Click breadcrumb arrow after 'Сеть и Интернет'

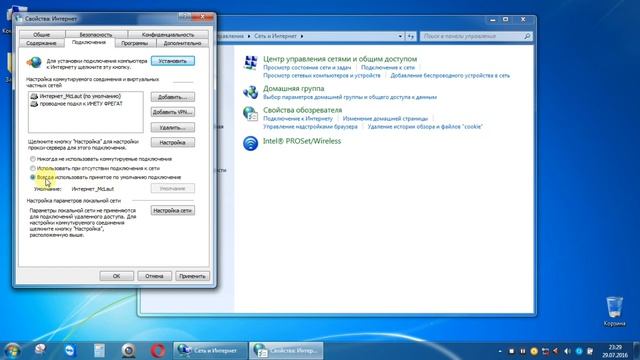coord(302,36)
